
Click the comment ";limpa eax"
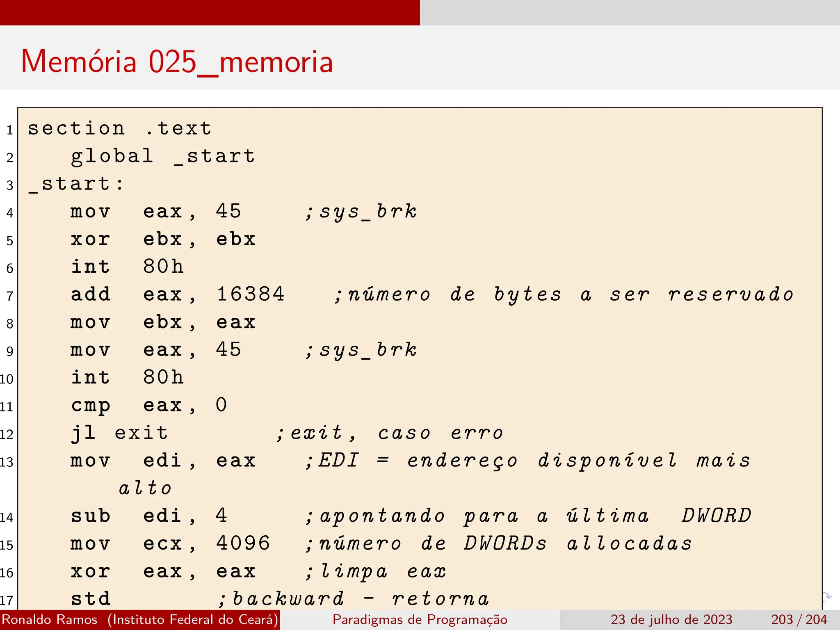375,572
